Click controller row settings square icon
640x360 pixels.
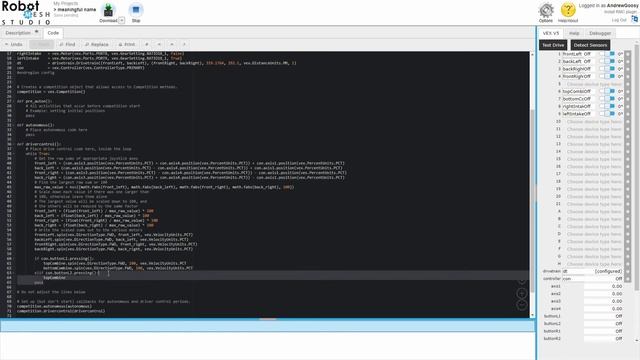(628, 279)
